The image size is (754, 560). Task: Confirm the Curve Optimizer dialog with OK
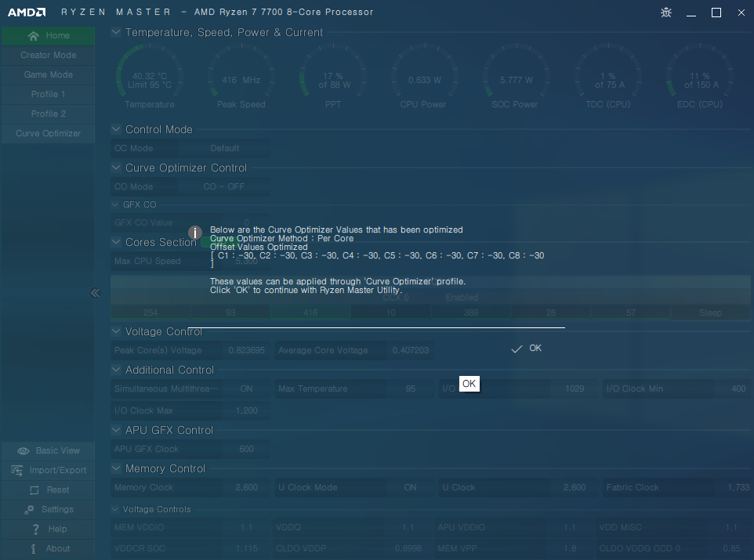coord(526,348)
